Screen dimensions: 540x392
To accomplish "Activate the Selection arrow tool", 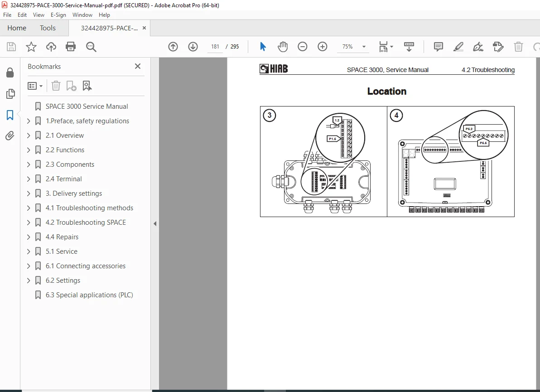I will pos(263,47).
